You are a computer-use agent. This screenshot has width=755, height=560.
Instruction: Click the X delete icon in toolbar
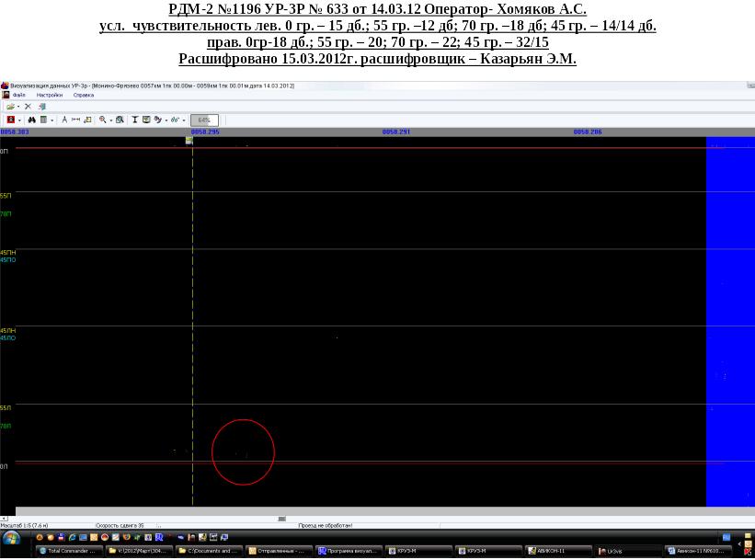tap(28, 107)
